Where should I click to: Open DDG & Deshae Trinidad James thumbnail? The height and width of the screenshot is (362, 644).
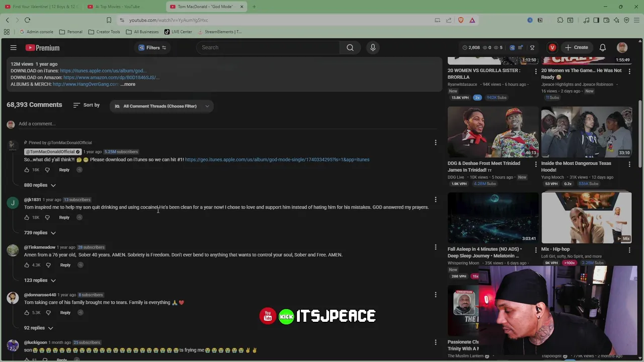[x=493, y=132]
